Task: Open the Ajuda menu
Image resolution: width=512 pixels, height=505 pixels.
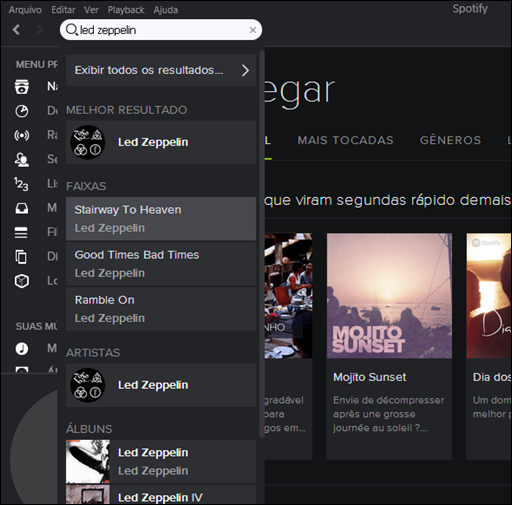Action: point(165,10)
